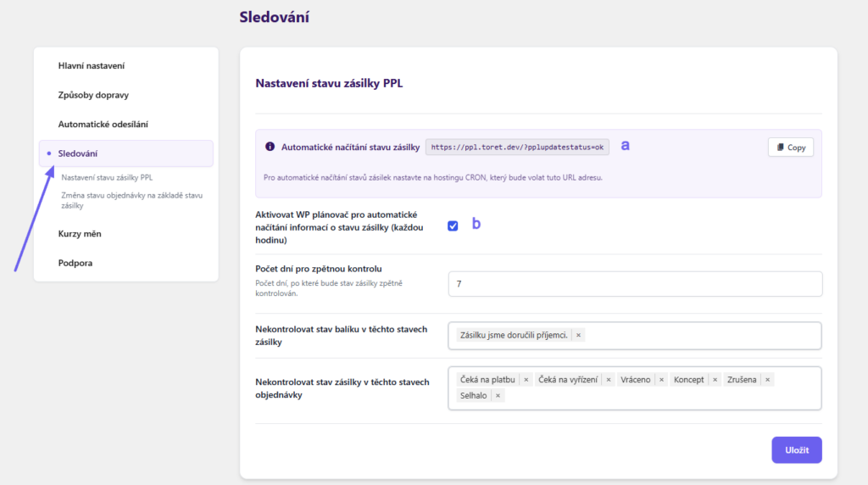Click the Sledování page heading

point(274,17)
